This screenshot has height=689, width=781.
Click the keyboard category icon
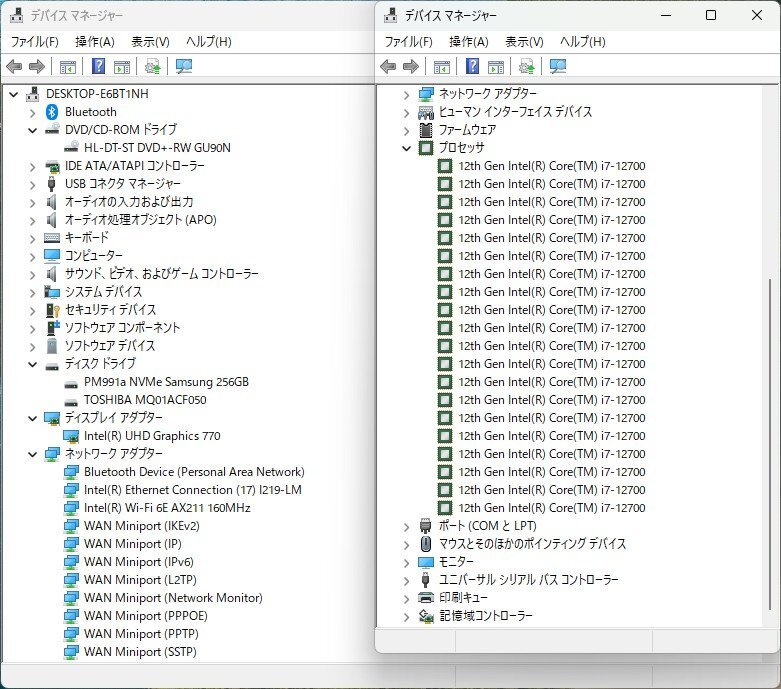point(52,238)
